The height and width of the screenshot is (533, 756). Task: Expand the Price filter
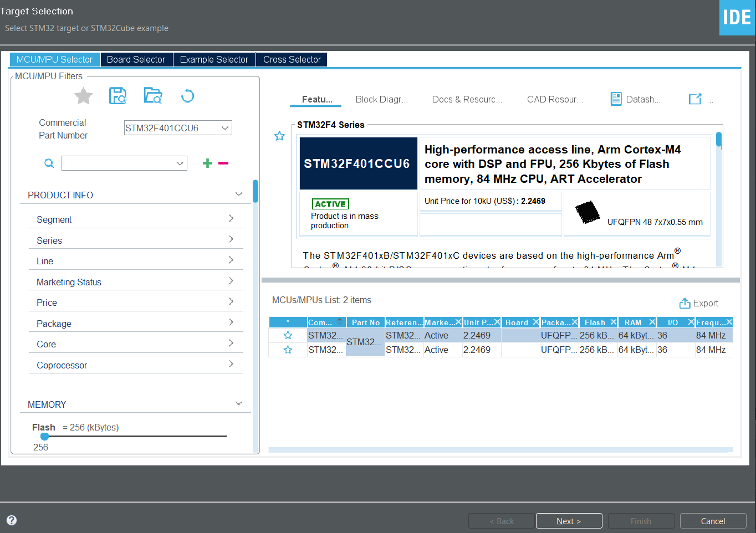click(x=231, y=301)
